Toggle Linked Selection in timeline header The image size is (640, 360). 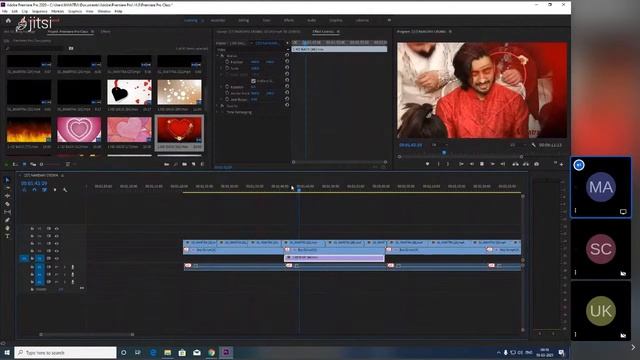pyautogui.click(x=44, y=190)
